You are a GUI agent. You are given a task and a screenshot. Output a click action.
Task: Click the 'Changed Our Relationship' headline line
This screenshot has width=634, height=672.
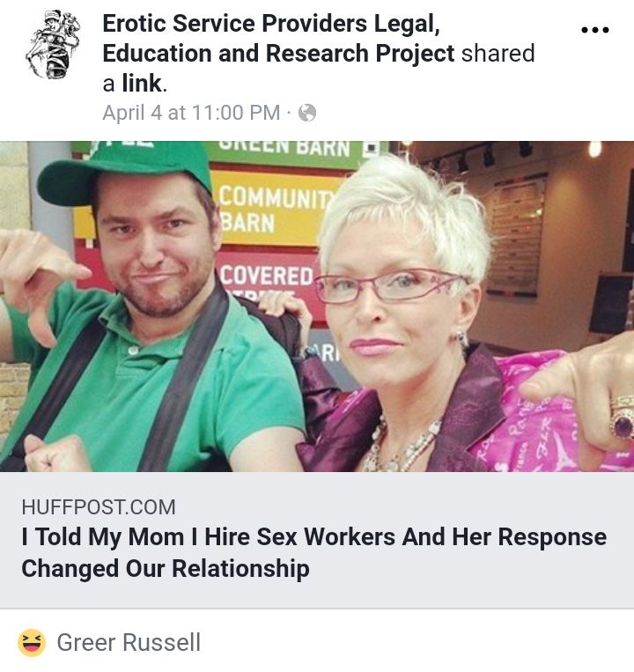tap(166, 569)
